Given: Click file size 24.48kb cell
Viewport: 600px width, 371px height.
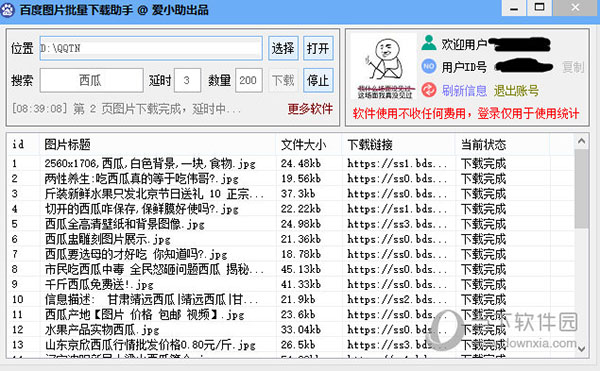Looking at the screenshot, I should 301,164.
